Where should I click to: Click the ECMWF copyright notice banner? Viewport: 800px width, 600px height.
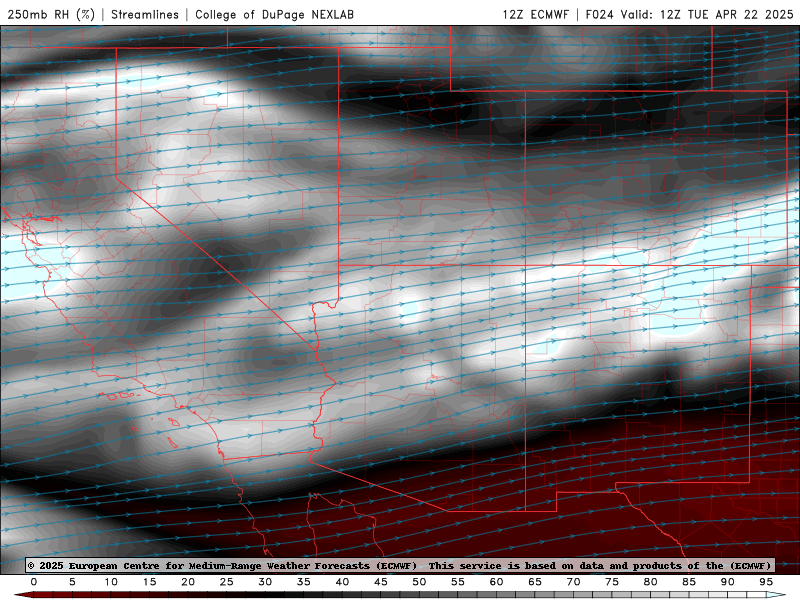click(x=400, y=565)
